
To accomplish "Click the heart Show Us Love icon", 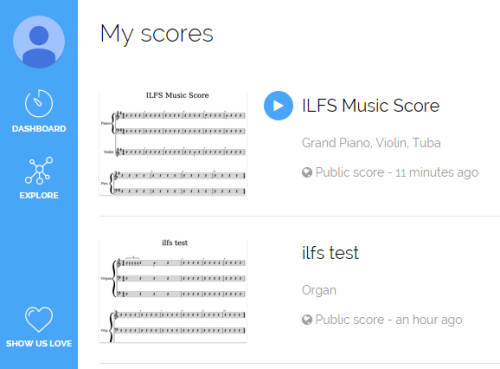I will click(x=39, y=319).
